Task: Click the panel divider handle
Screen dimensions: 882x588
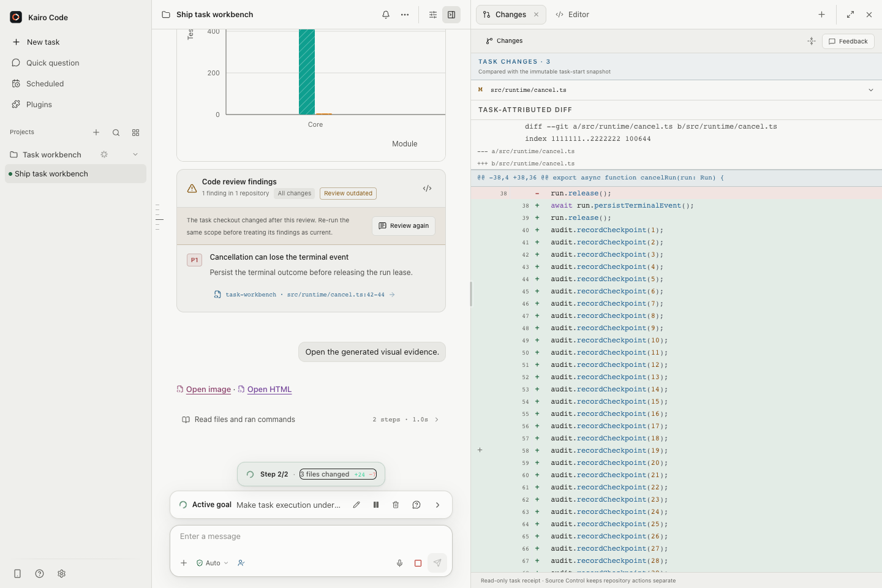Action: tap(470, 294)
